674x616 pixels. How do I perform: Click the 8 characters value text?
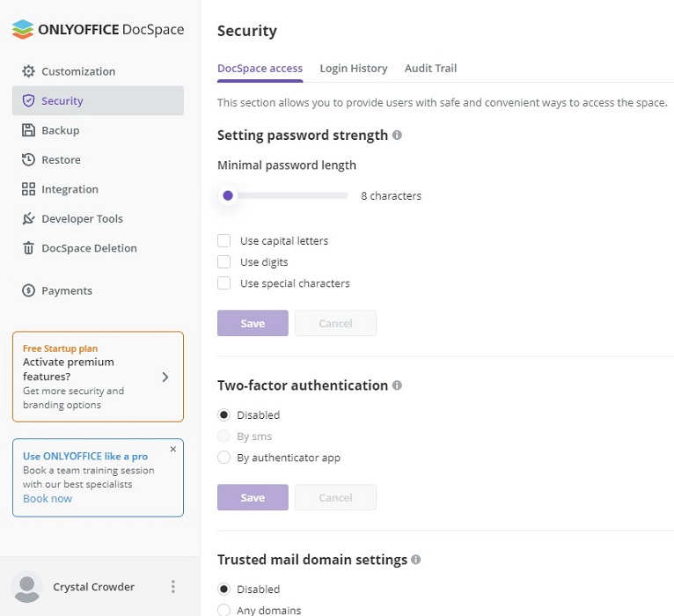(x=392, y=196)
